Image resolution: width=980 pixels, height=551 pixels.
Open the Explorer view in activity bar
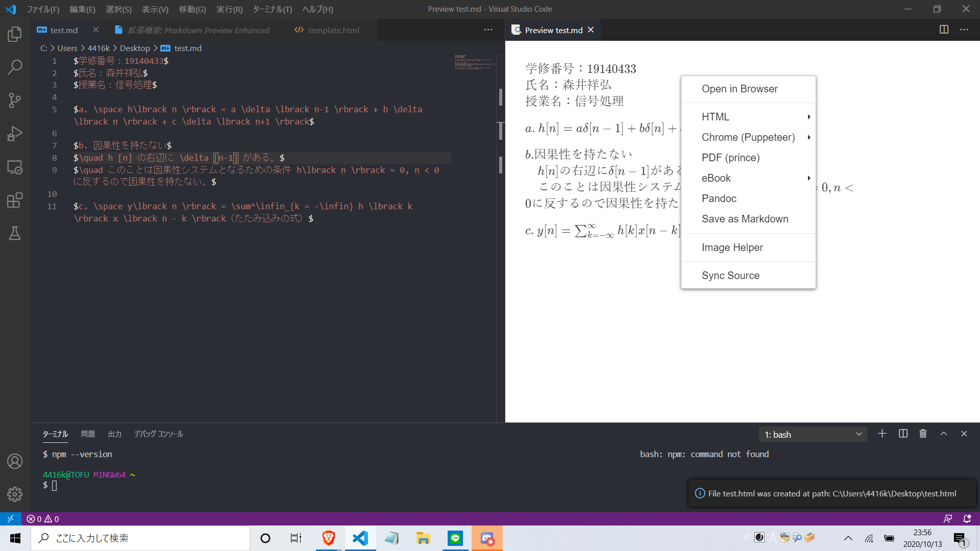pos(15,34)
